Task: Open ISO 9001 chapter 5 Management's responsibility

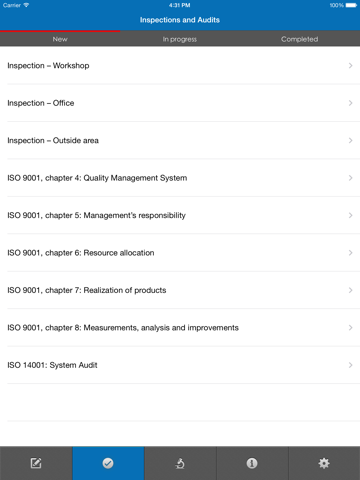Action: pos(180,215)
